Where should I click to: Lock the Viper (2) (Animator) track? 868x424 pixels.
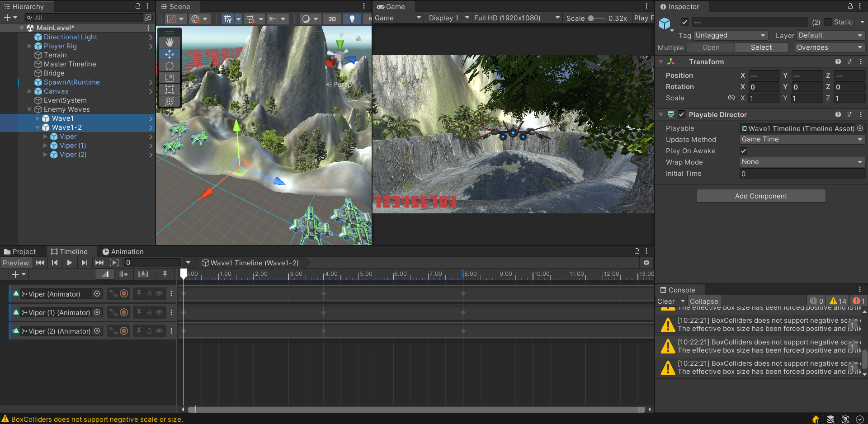click(x=149, y=331)
